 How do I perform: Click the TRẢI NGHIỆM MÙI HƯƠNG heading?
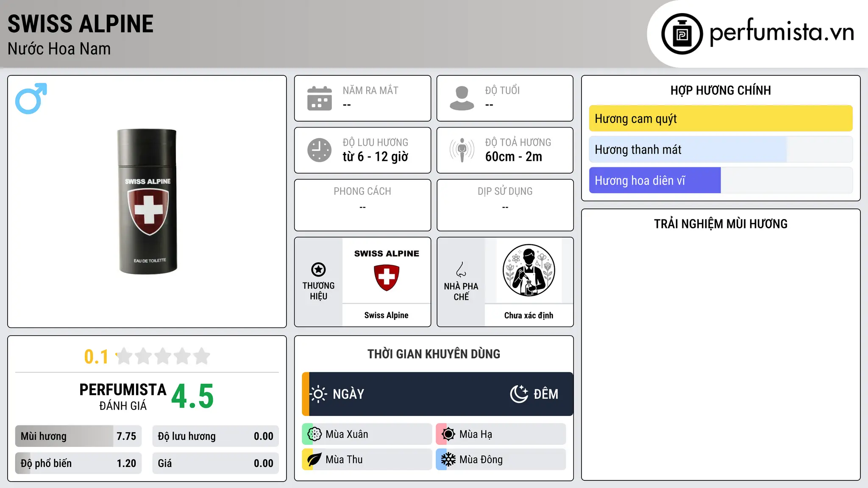pos(721,224)
